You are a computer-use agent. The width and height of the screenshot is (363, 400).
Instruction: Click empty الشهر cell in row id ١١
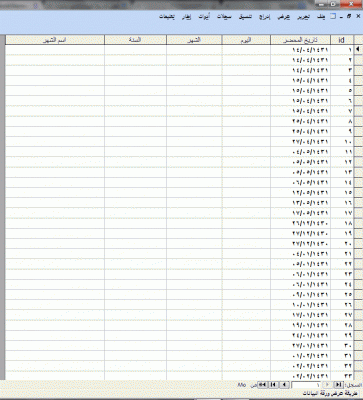(194, 152)
